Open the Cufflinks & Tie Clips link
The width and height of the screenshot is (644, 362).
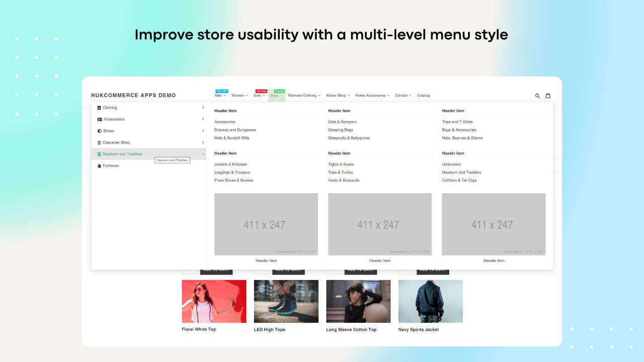pyautogui.click(x=459, y=180)
